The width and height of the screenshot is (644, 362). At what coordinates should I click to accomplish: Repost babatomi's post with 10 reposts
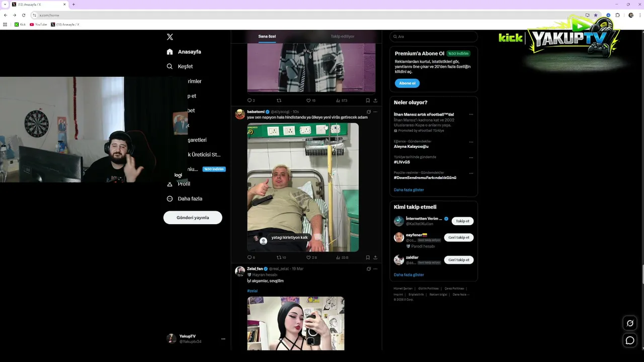[x=281, y=257]
